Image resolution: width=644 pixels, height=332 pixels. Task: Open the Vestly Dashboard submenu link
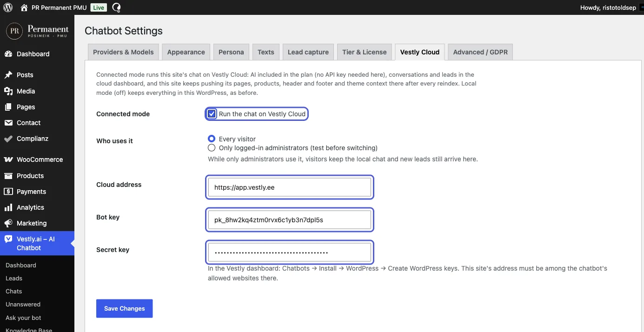pyautogui.click(x=21, y=265)
